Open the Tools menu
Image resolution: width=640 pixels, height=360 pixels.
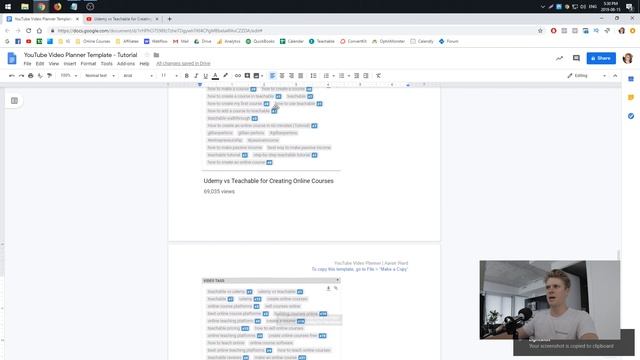click(107, 64)
